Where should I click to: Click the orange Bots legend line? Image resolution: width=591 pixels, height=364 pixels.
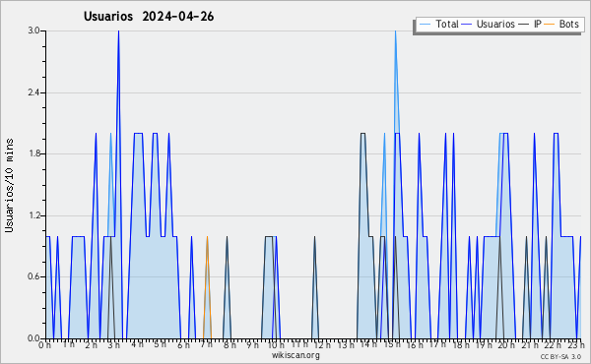pyautogui.click(x=550, y=25)
